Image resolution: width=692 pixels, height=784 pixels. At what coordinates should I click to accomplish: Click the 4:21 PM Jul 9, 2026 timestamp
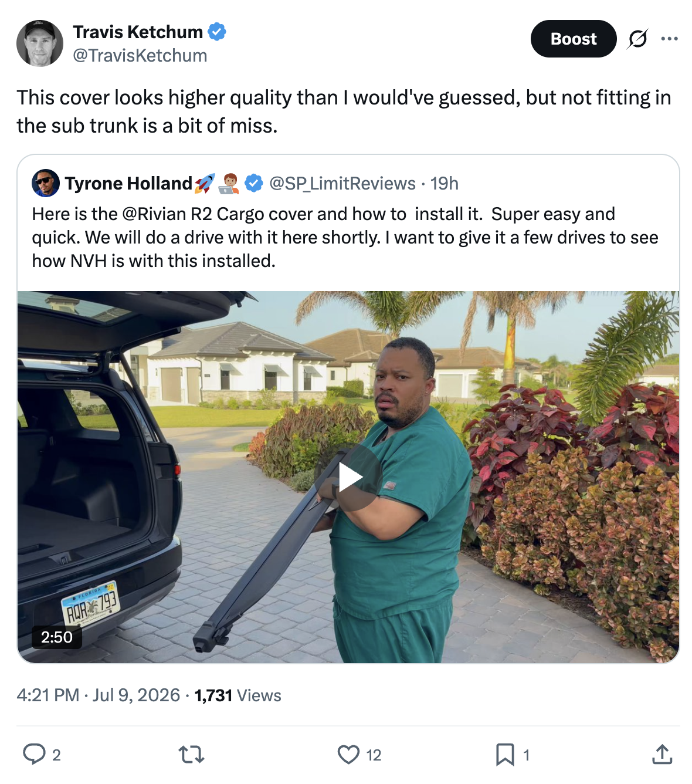(x=99, y=695)
